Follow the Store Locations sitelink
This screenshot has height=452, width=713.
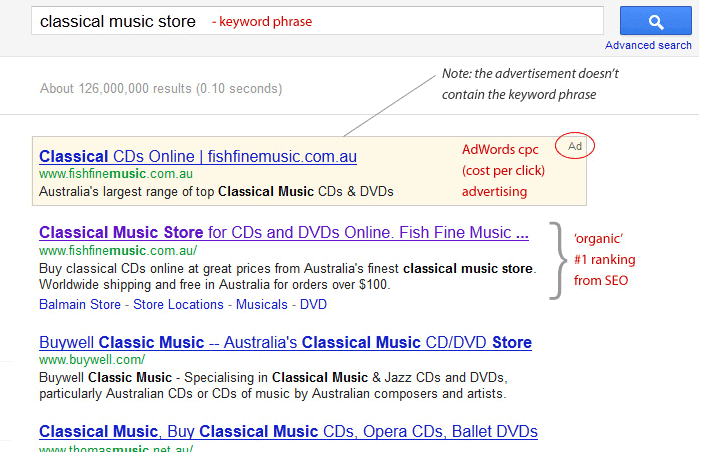click(x=178, y=304)
